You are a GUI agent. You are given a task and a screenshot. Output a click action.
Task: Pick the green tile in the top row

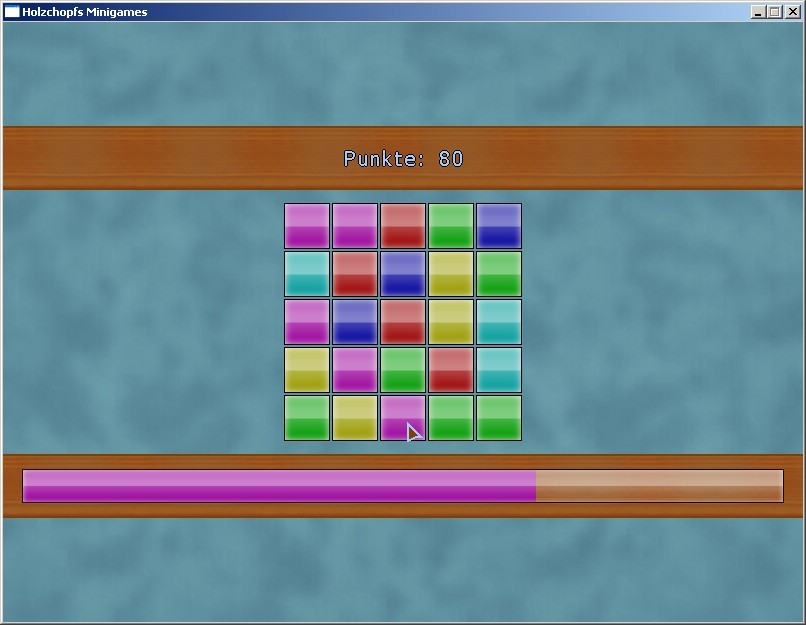(451, 226)
